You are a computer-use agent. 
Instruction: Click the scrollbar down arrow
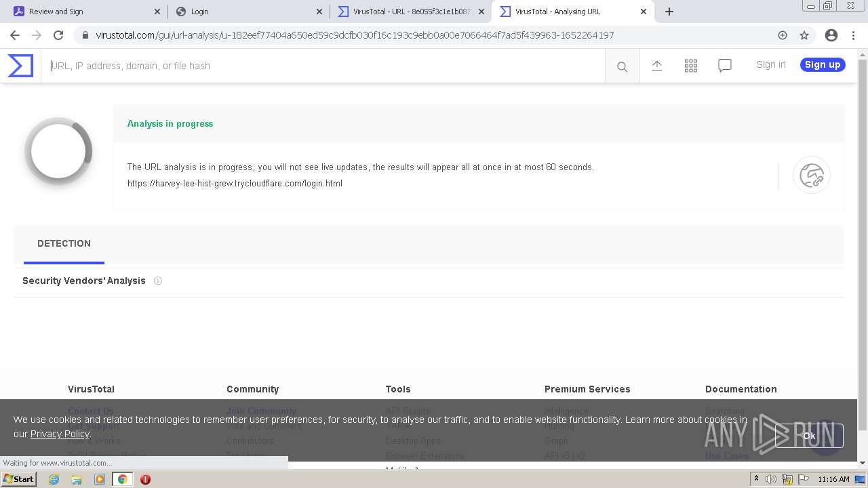point(863,462)
